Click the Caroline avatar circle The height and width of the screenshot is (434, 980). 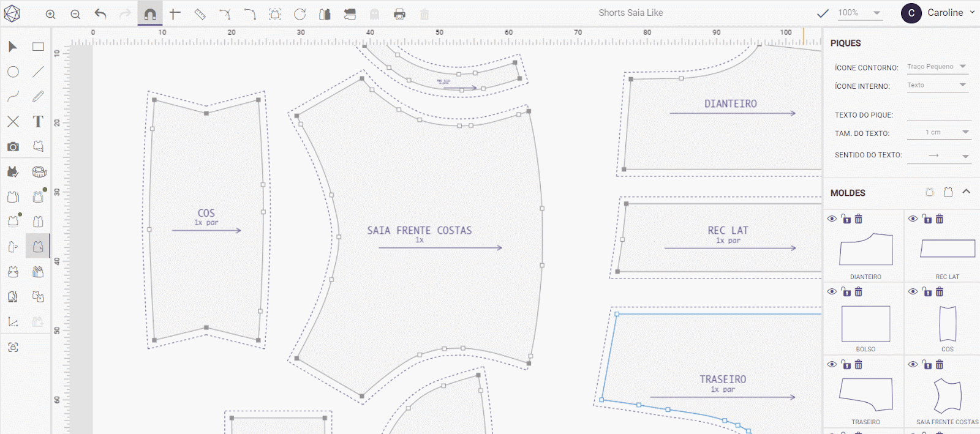point(911,13)
